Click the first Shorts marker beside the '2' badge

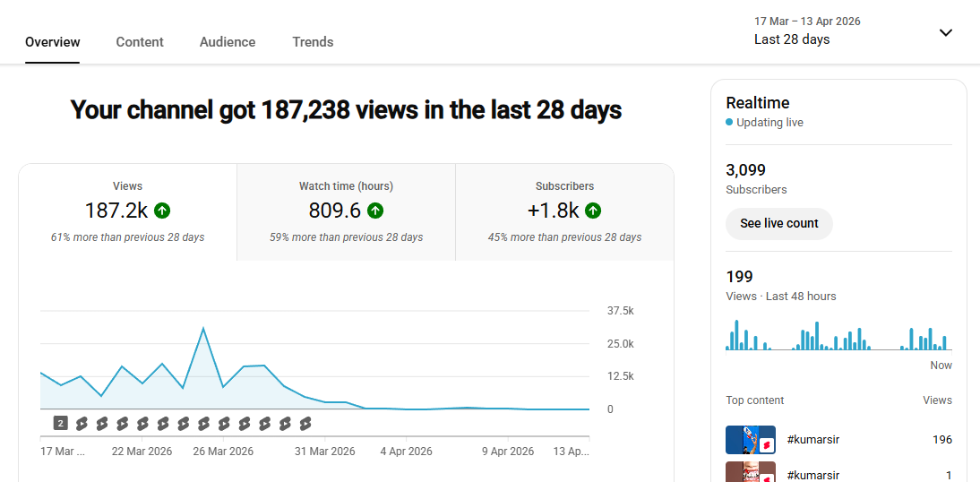tap(81, 423)
